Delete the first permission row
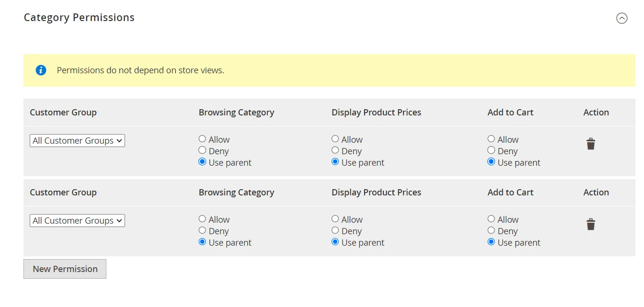The image size is (644, 307). point(590,143)
